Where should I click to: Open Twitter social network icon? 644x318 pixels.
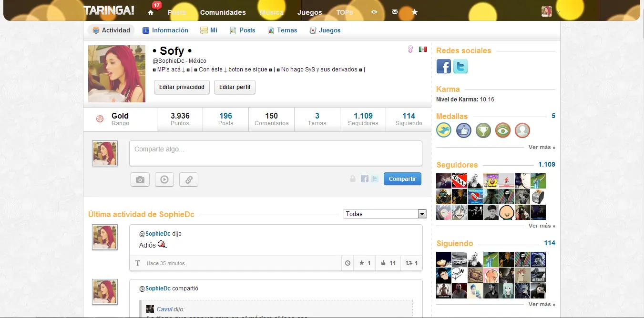[x=460, y=66]
